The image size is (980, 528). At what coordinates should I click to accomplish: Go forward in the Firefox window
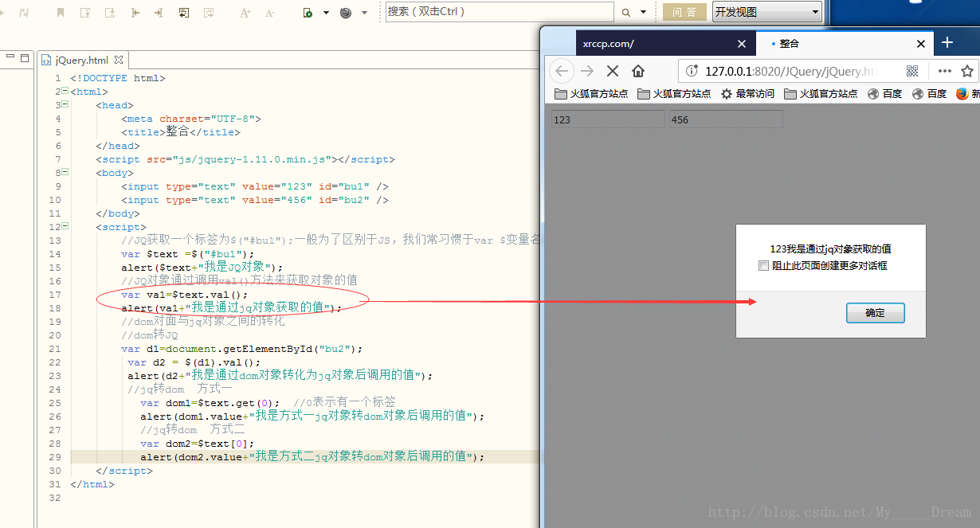pyautogui.click(x=587, y=71)
